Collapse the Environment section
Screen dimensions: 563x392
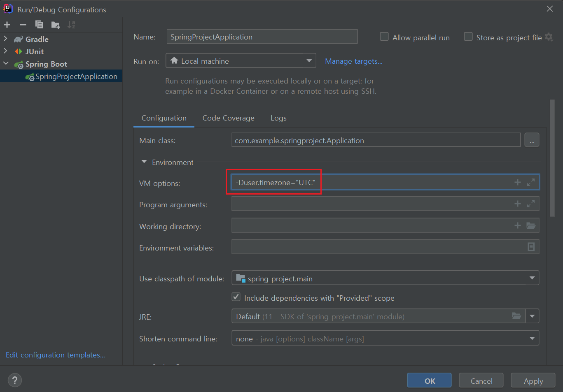(x=144, y=162)
